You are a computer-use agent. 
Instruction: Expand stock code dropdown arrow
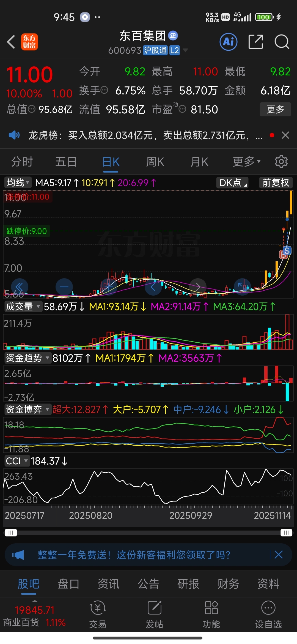pos(185,50)
